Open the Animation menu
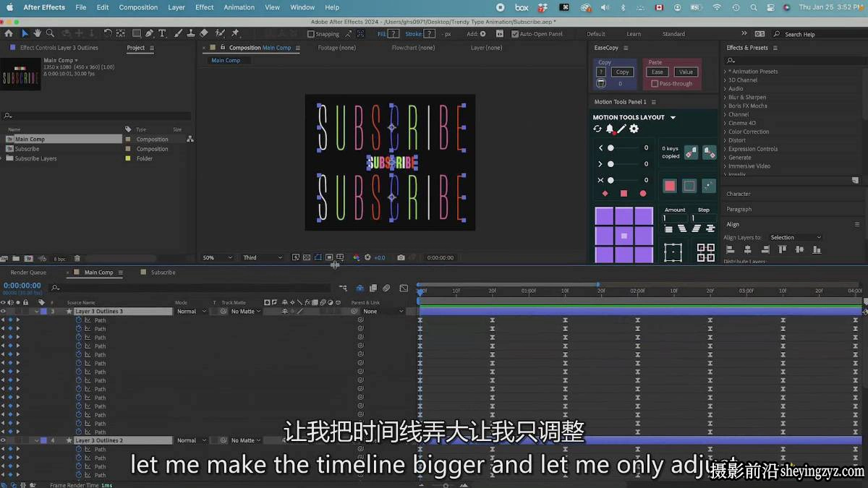Image resolution: width=868 pixels, height=488 pixels. [x=239, y=7]
